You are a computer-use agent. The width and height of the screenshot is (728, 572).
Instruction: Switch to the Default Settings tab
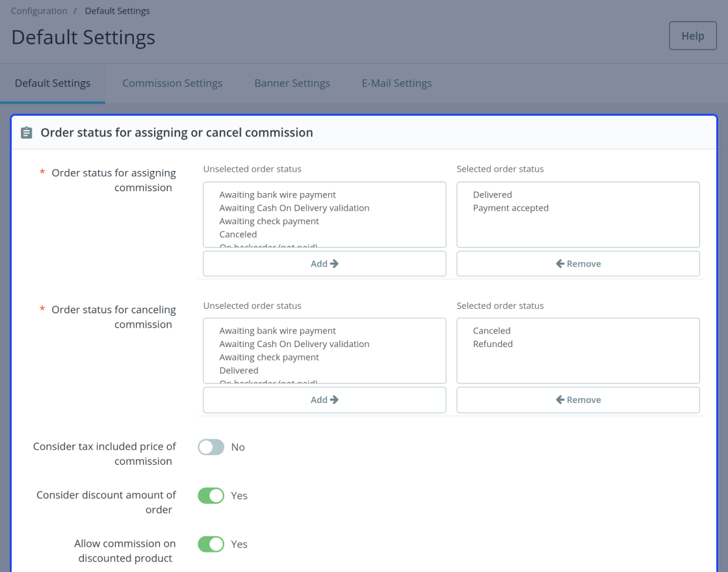click(53, 83)
